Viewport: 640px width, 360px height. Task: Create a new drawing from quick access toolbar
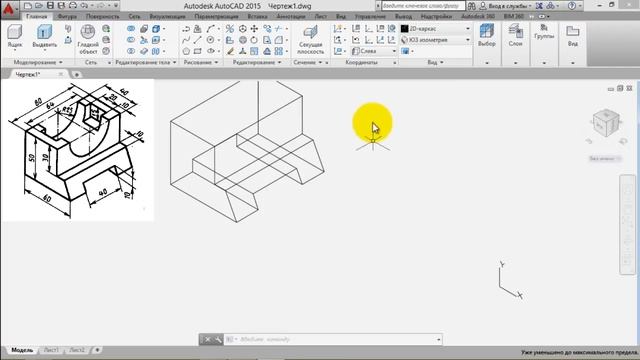pos(27,6)
